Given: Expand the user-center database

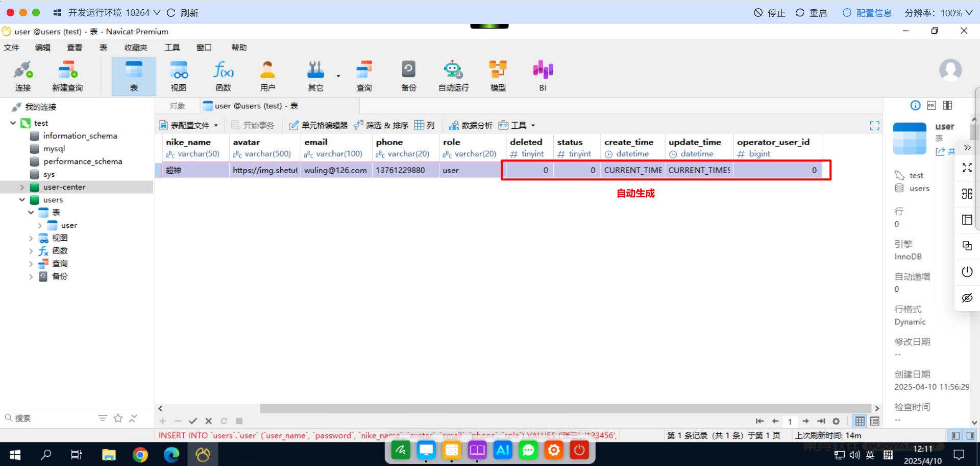Looking at the screenshot, I should point(22,187).
